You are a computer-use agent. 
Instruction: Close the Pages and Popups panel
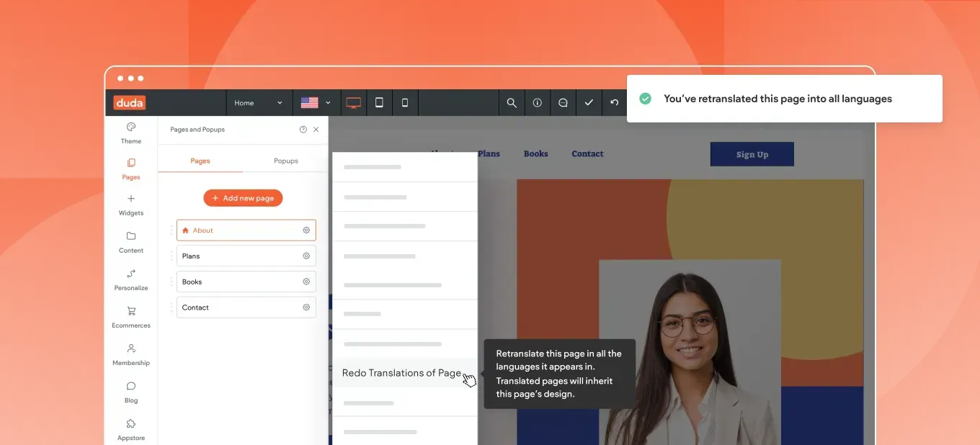[x=316, y=130]
